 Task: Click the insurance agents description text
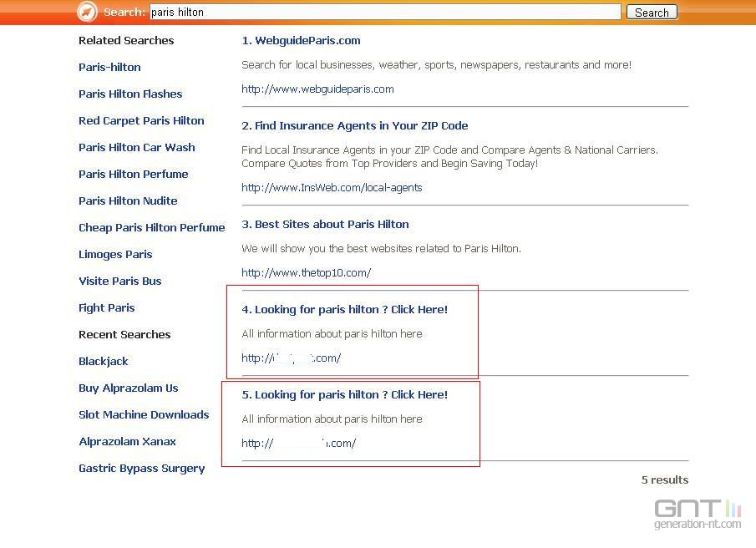pyautogui.click(x=449, y=157)
